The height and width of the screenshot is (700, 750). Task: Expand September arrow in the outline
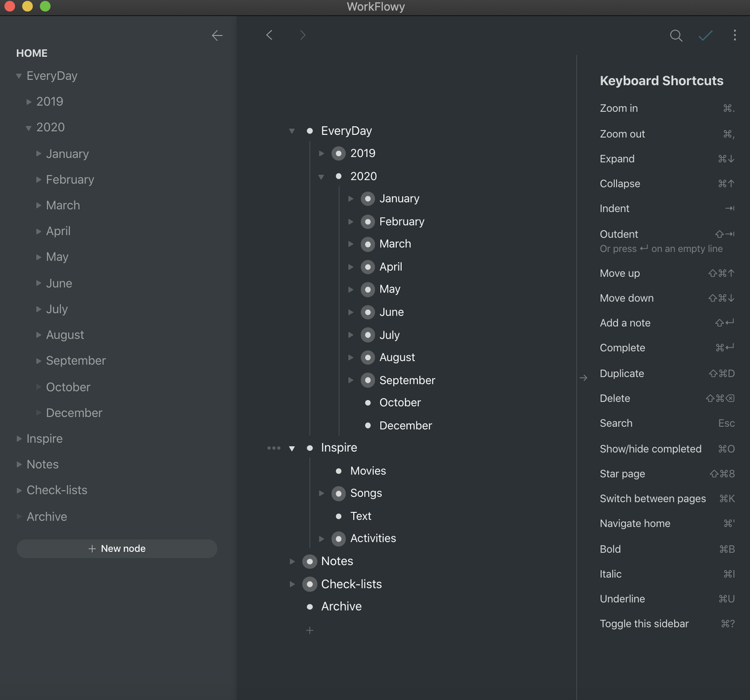pos(351,380)
